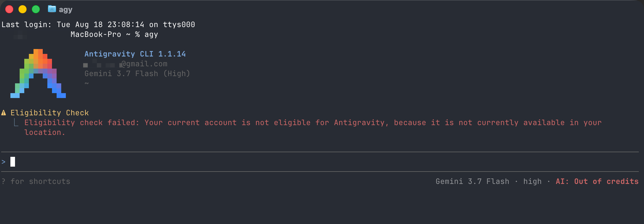Click the yellow warning triangle icon
This screenshot has width=644, height=224.
click(x=4, y=113)
